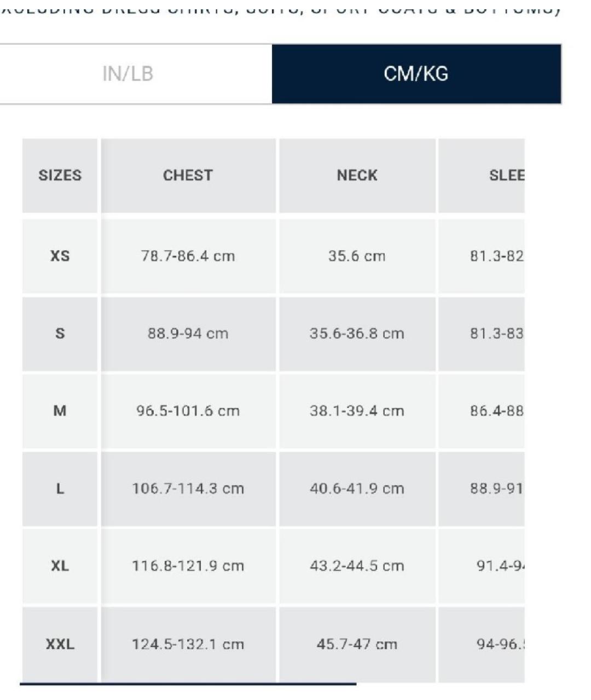Click neck value 35.6-36.8 cm
The height and width of the screenshot is (700, 591).
point(357,334)
